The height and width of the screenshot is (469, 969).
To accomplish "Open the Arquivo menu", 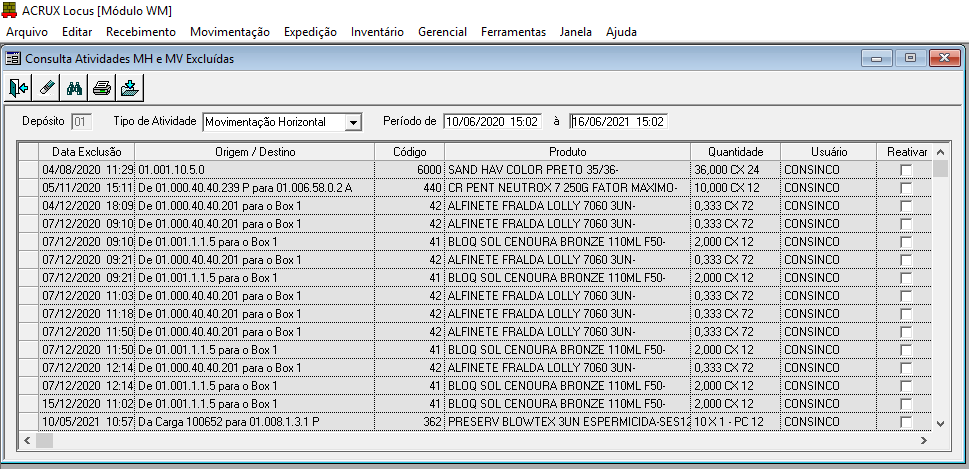I will tap(27, 32).
